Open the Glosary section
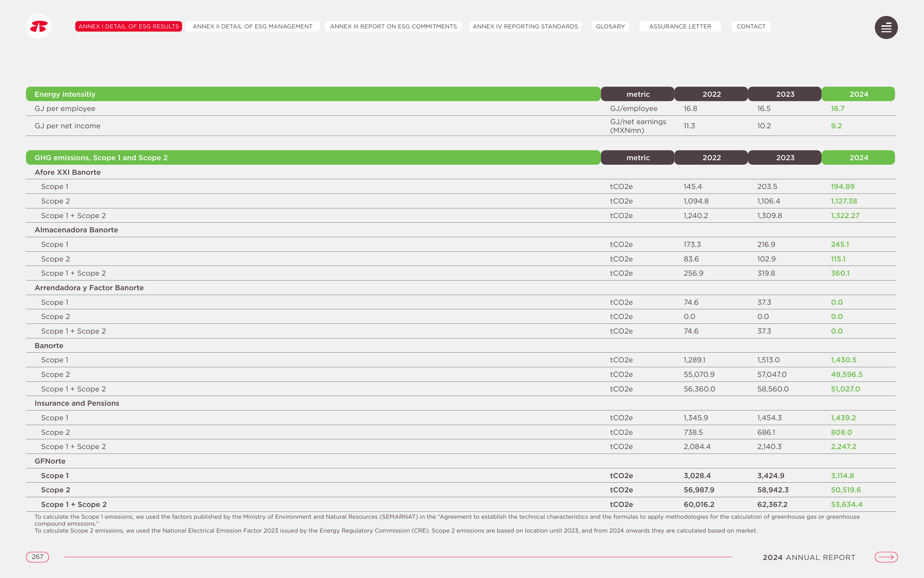924x578 pixels. point(610,26)
